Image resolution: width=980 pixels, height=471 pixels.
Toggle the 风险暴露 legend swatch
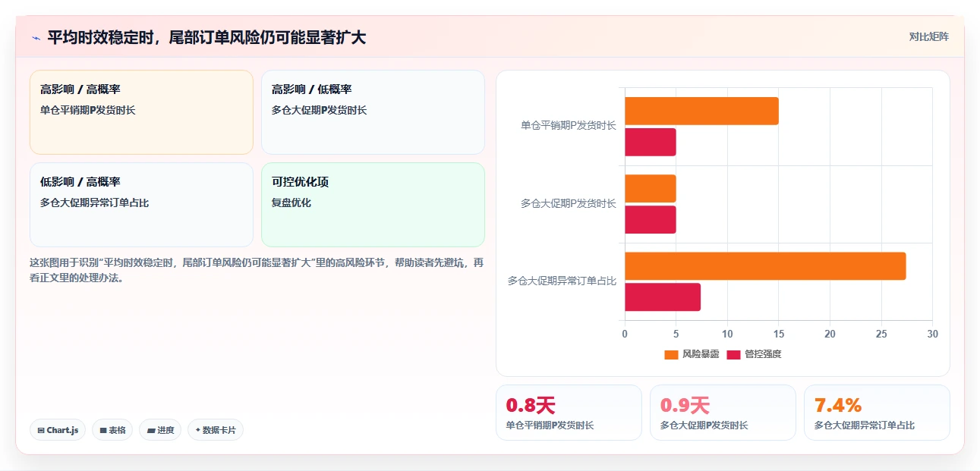click(671, 354)
